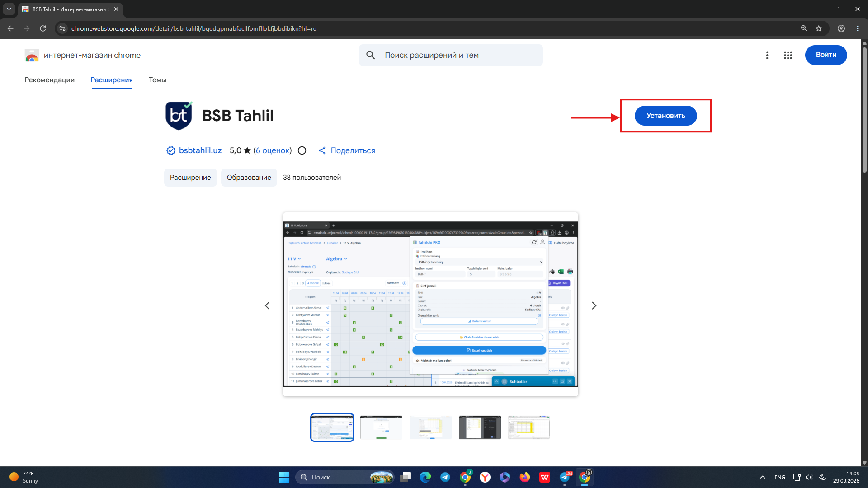The width and height of the screenshot is (868, 488).
Task: Open the weather widget showing 74°F
Action: [x=24, y=477]
